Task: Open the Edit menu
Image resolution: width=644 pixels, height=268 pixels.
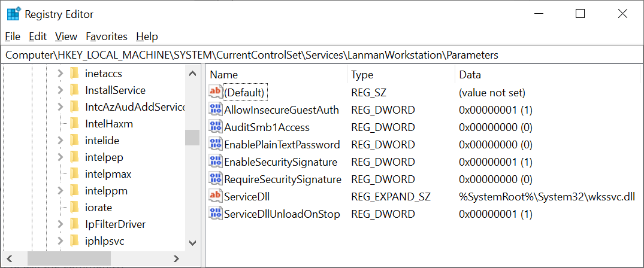Action: [38, 36]
